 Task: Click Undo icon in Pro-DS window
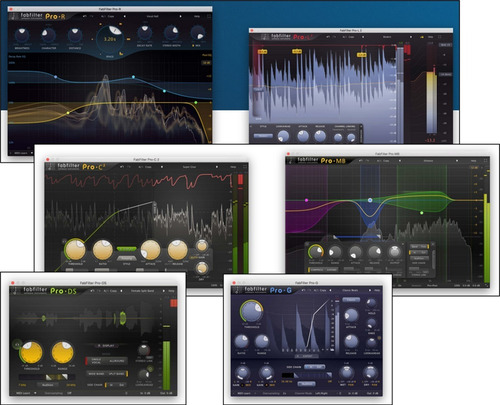coord(94,291)
